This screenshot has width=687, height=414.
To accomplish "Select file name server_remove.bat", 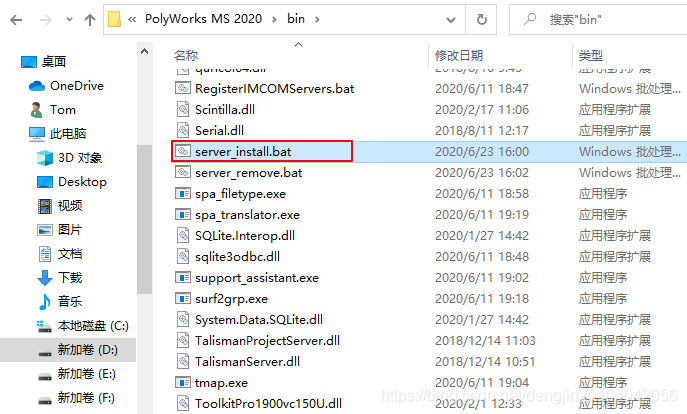I will (x=248, y=173).
